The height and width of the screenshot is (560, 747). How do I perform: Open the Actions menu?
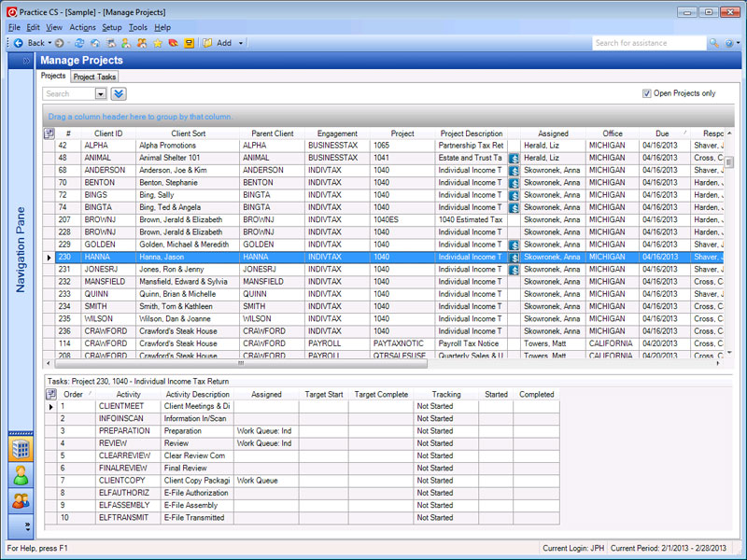pyautogui.click(x=82, y=28)
